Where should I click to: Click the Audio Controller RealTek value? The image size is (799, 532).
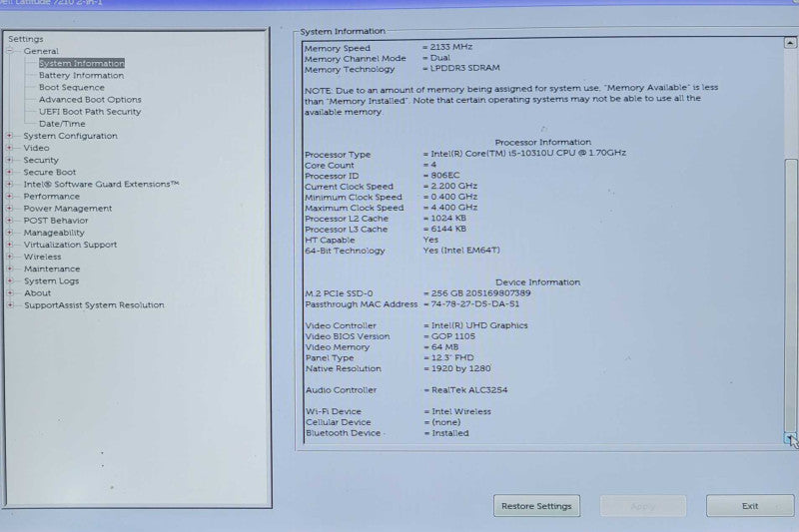point(469,390)
